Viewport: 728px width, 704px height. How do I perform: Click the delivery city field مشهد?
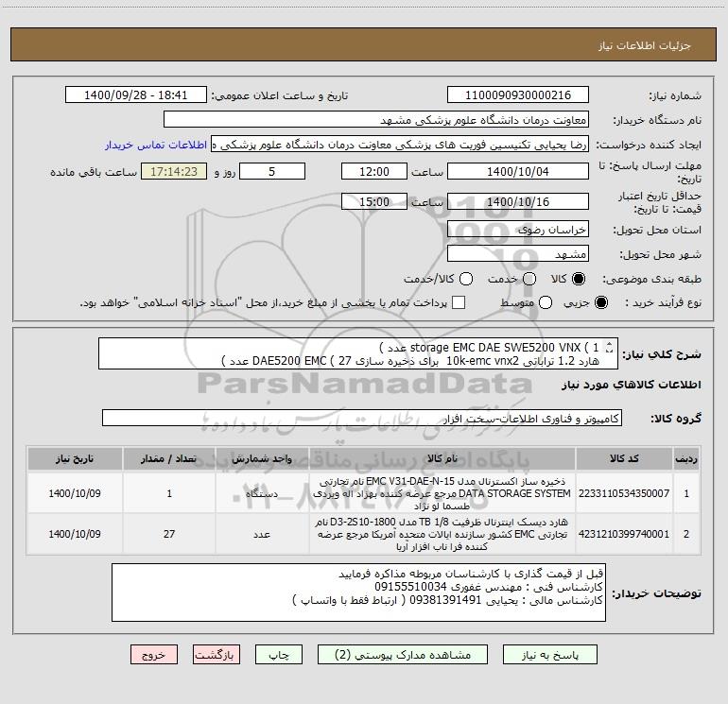tap(518, 253)
